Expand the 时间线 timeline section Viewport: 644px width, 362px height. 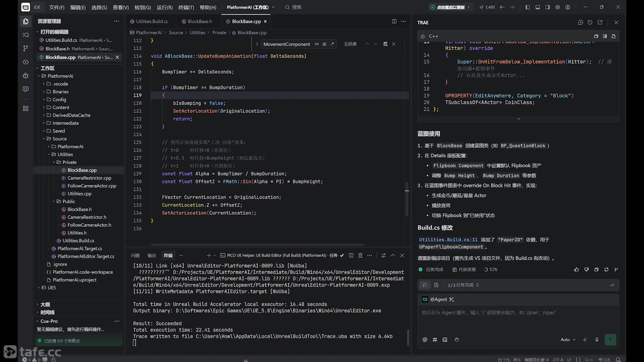47,312
